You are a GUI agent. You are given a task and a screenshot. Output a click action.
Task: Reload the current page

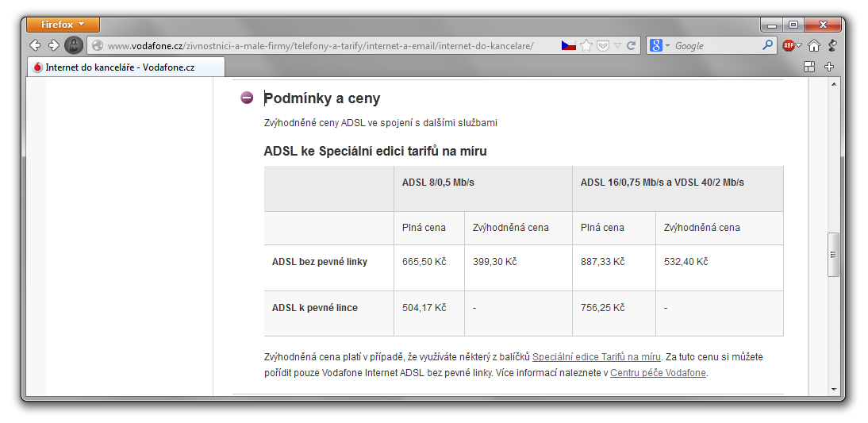click(632, 46)
